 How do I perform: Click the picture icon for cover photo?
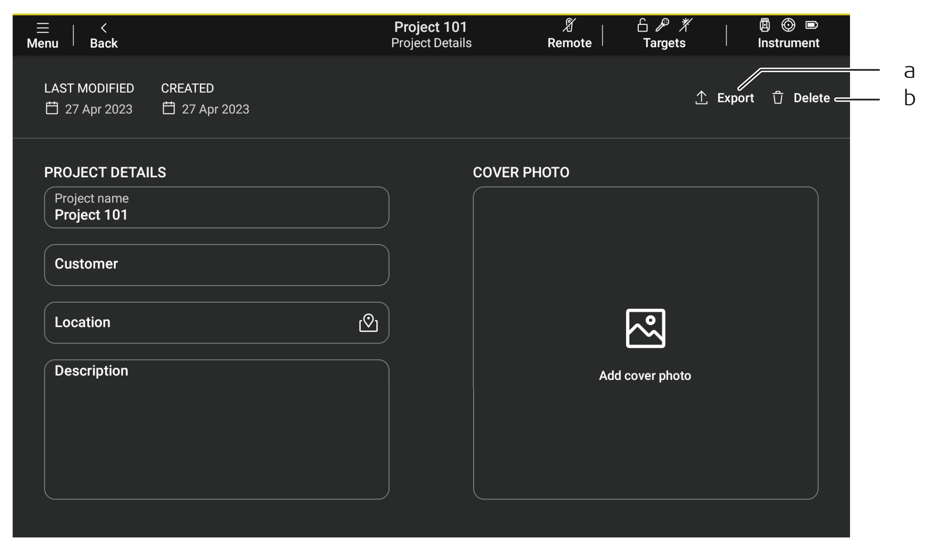tap(645, 328)
